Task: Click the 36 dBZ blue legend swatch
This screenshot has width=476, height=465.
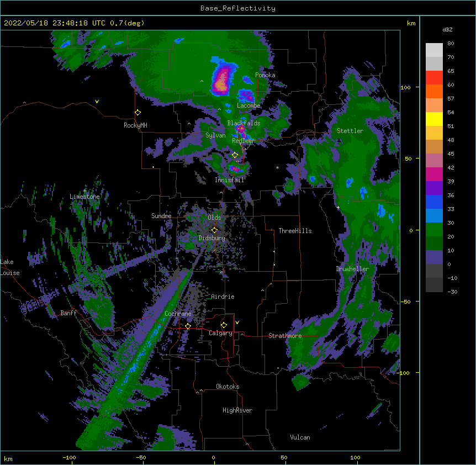Action: pyautogui.click(x=434, y=202)
